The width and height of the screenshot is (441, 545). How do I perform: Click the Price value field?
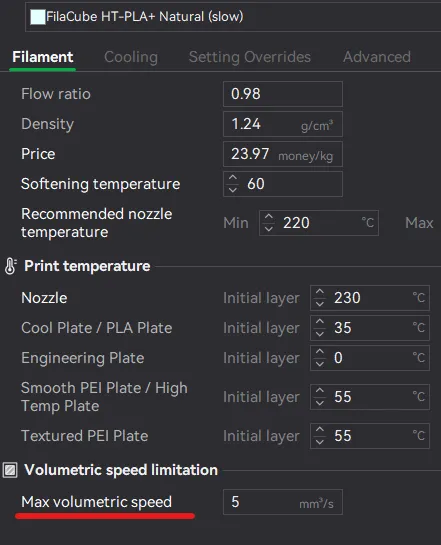click(x=283, y=154)
